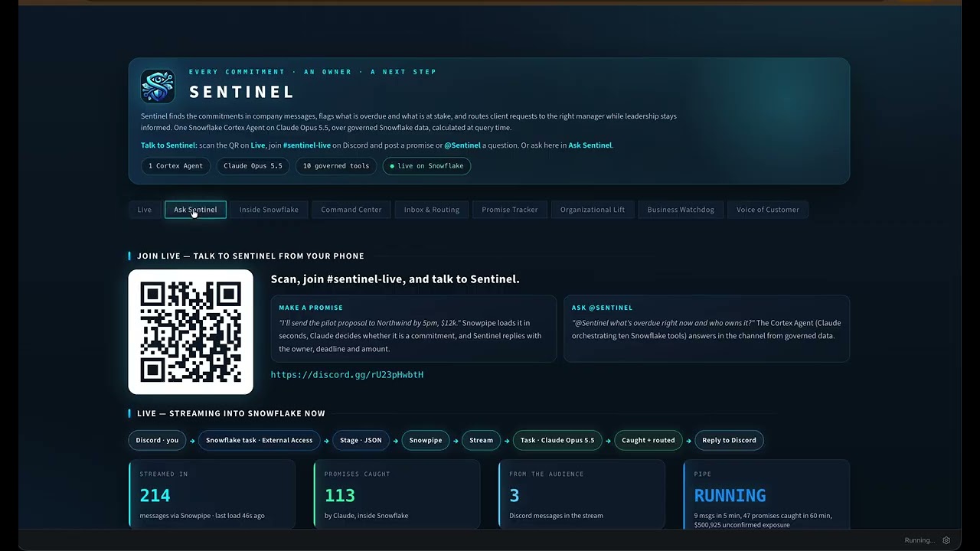Open the Promises Caught metric card
The height and width of the screenshot is (551, 980).
[x=397, y=494]
